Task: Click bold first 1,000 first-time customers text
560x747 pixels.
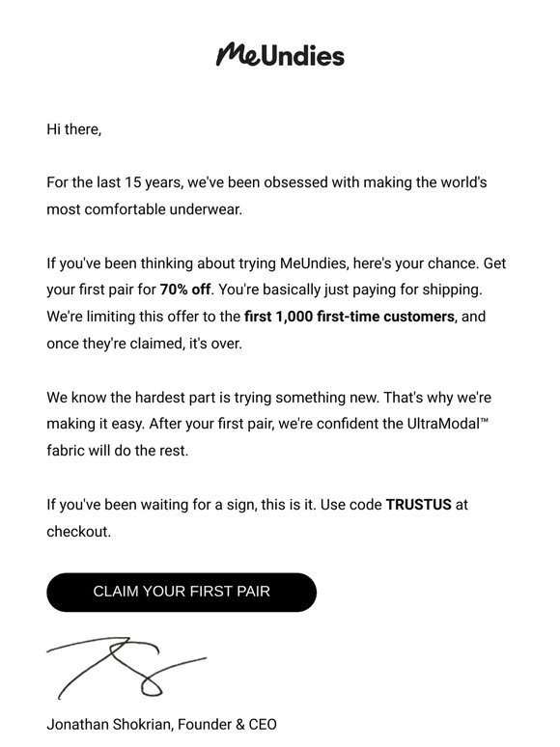Action: click(350, 317)
